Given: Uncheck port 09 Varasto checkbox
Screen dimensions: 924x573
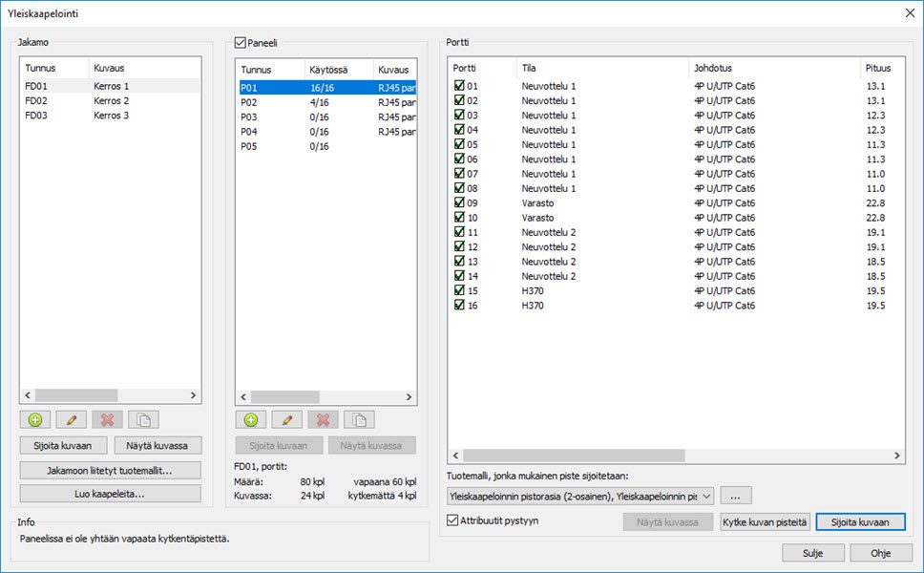Looking at the screenshot, I should 459,203.
